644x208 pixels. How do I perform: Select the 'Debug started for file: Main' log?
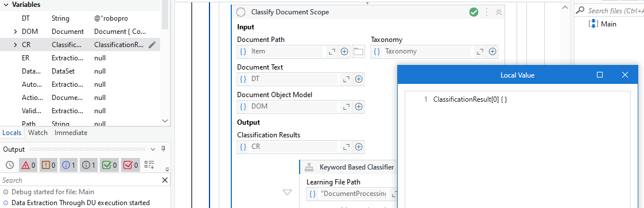coord(53,192)
